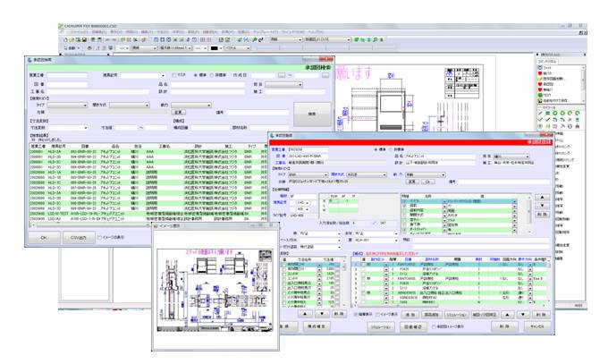Image resolution: width=608 pixels, height=364 pixels.
Task: Click the Save disk icon in CAD toolbar
Action: [x=84, y=39]
